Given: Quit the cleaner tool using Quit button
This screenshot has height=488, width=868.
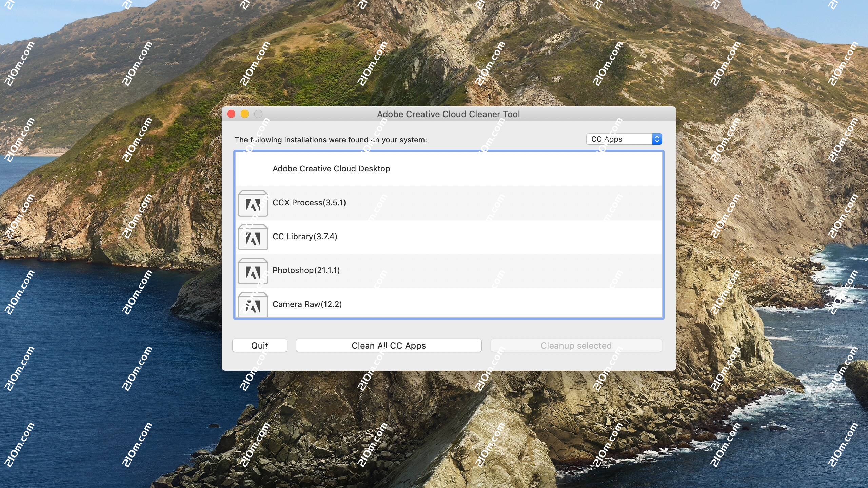Looking at the screenshot, I should click(x=260, y=345).
